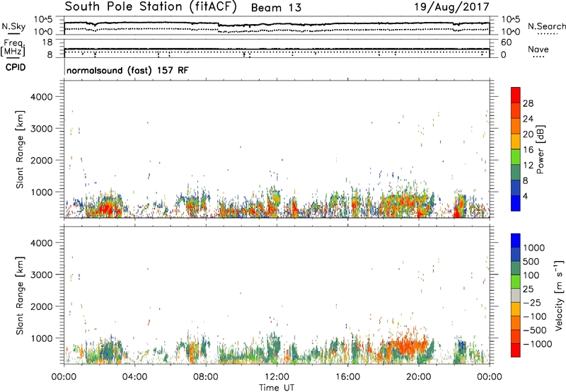
Task: Click the title 'South Pole Station (fitACF)'
Action: [x=151, y=7]
